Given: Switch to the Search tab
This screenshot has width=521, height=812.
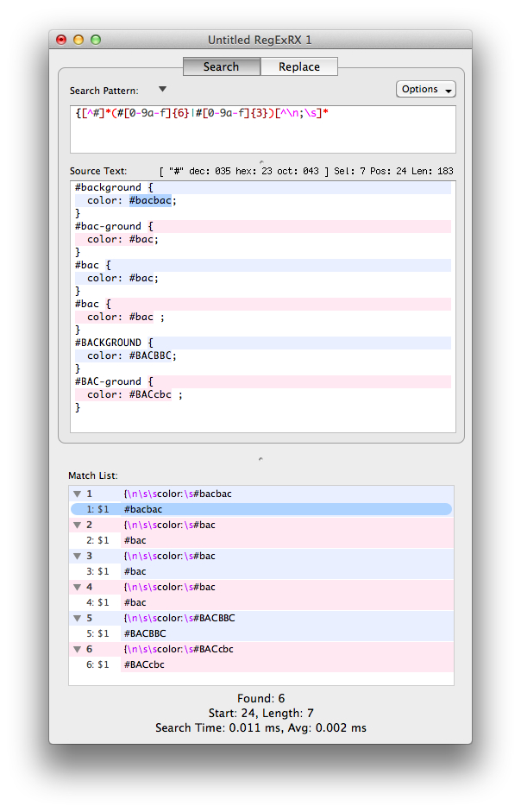Looking at the screenshot, I should (x=221, y=66).
